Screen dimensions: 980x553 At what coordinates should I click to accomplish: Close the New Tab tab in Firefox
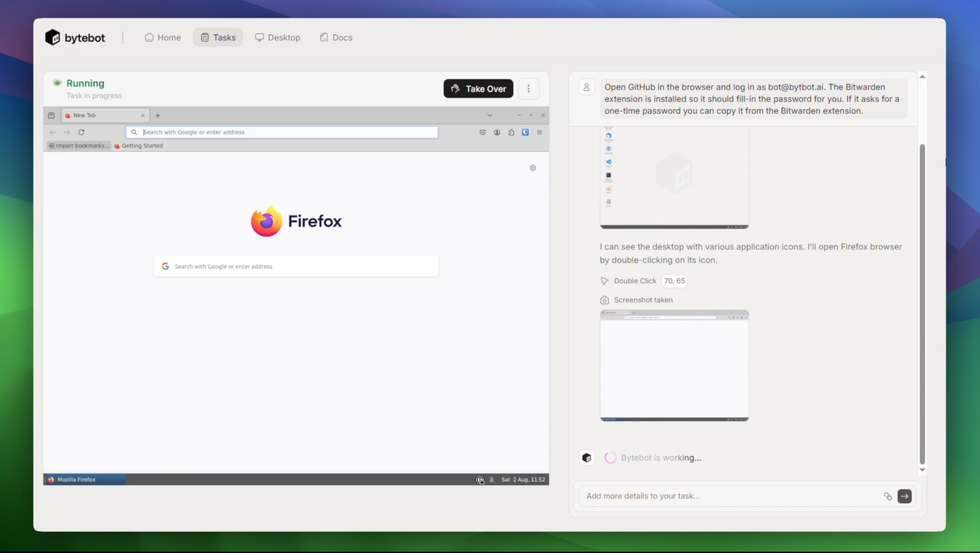(x=143, y=115)
